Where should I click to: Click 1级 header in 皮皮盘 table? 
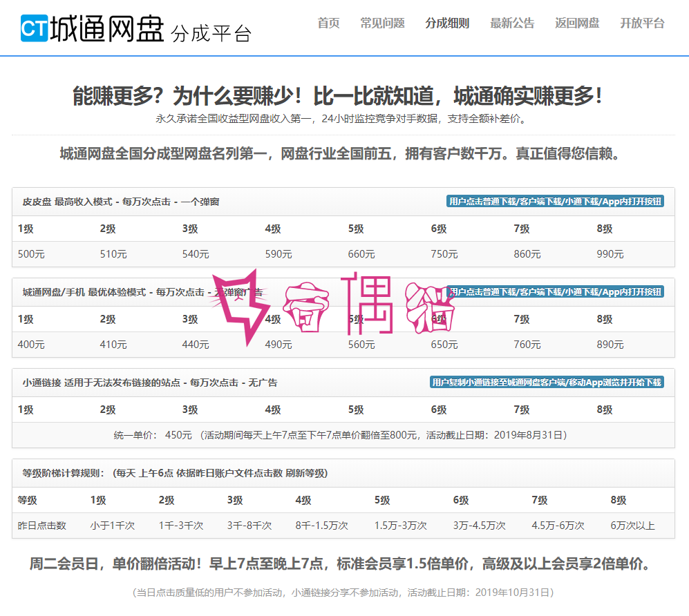click(26, 229)
